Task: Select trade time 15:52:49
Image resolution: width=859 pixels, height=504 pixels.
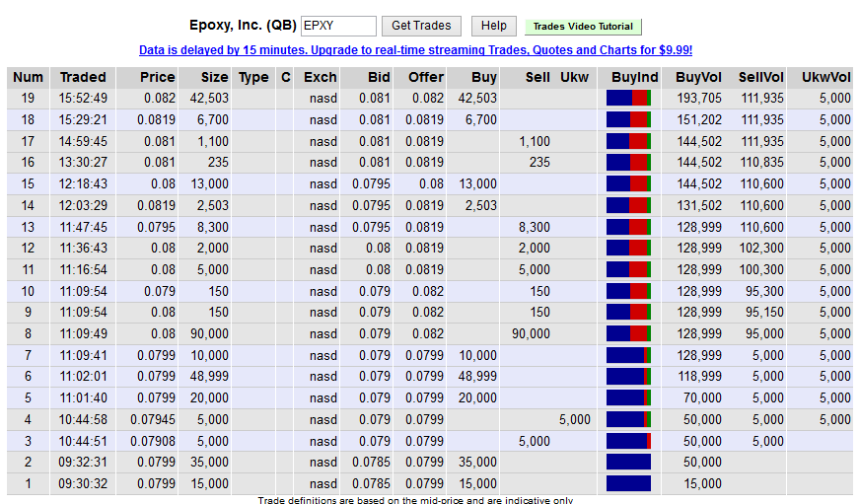Action: tap(83, 98)
